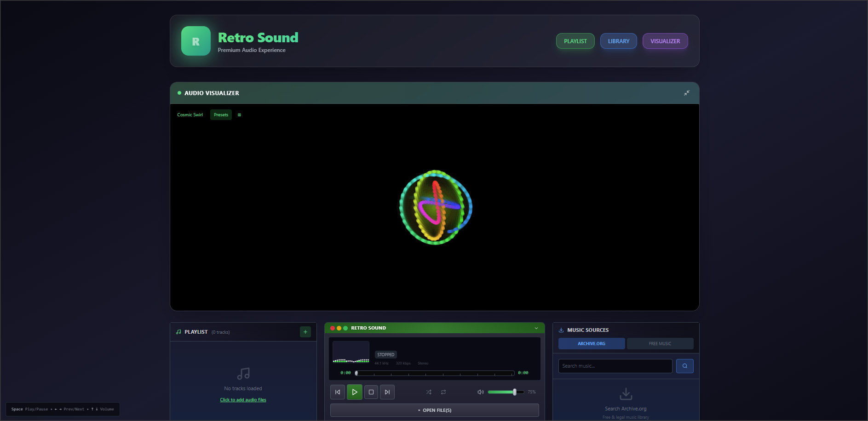Click the Retro Sound title text
The height and width of the screenshot is (421, 868).
pyautogui.click(x=258, y=37)
